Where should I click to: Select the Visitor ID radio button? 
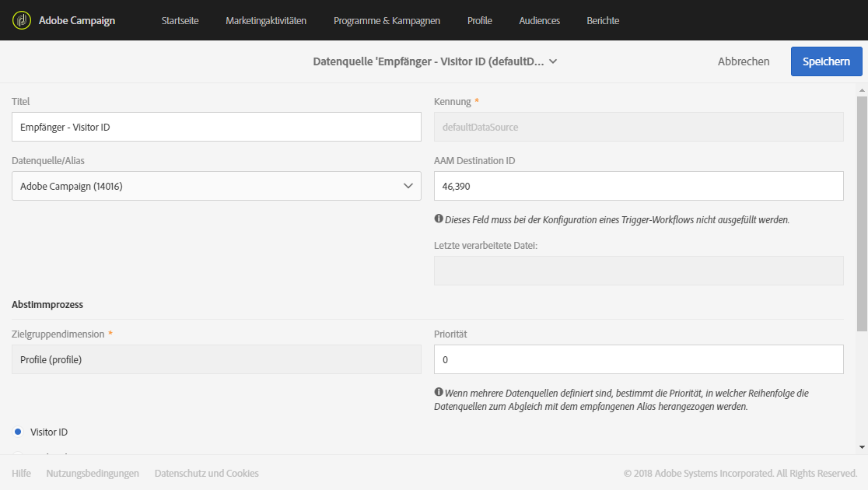[18, 432]
